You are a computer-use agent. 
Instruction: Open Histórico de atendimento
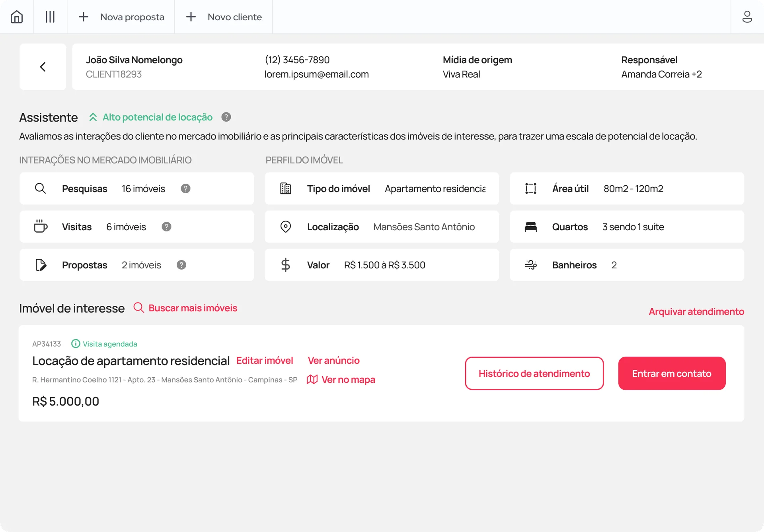[x=534, y=373]
